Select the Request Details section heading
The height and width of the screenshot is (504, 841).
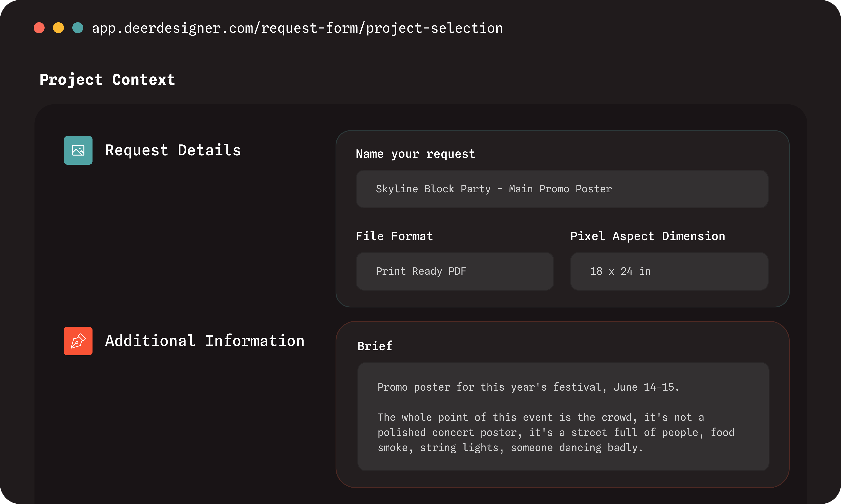[173, 150]
